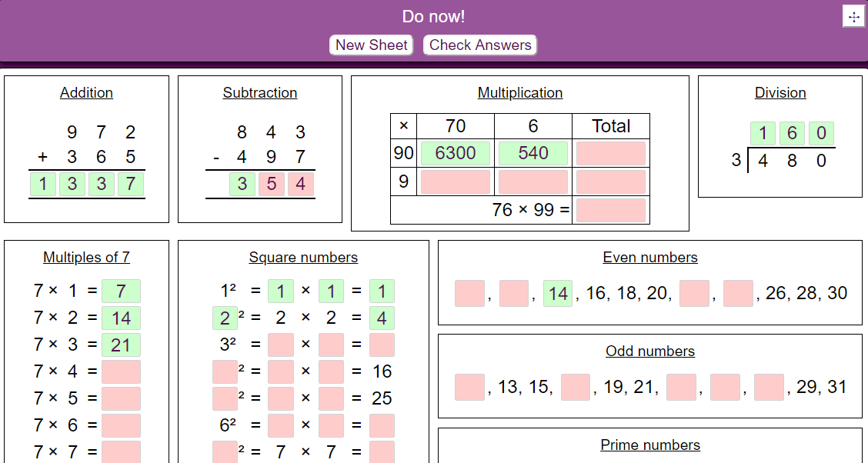Click the Odd numbers box right before 29
The width and height of the screenshot is (868, 463).
coord(770,387)
